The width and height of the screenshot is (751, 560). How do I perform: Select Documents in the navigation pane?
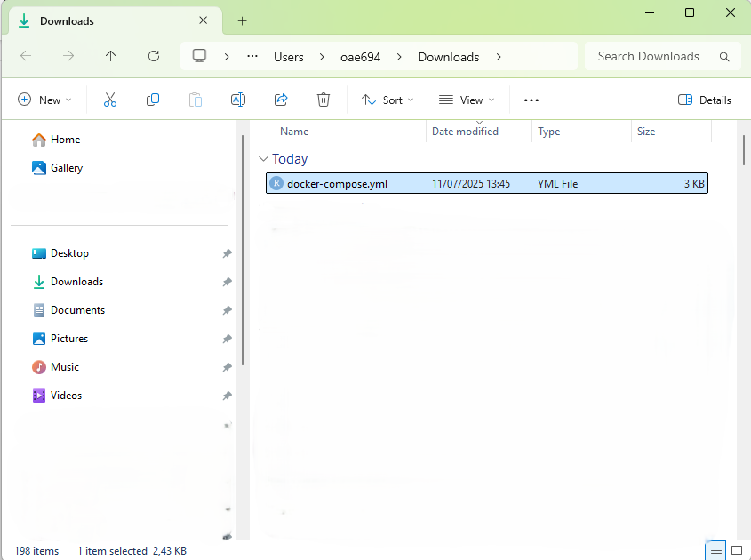77,310
